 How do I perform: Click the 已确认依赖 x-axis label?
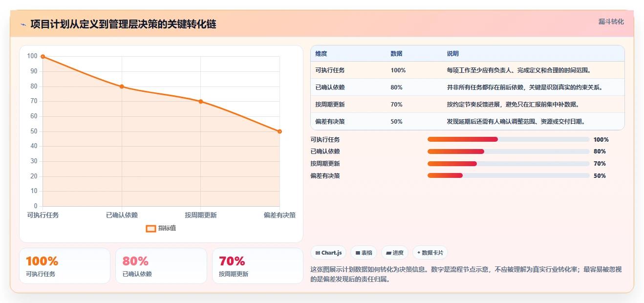pyautogui.click(x=122, y=215)
